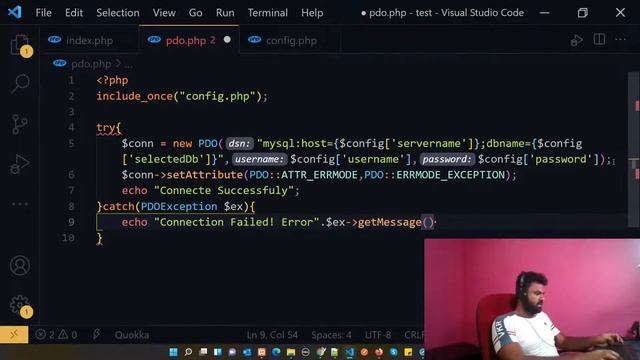Open the Run and Debug view
The width and height of the screenshot is (640, 360).
click(20, 164)
